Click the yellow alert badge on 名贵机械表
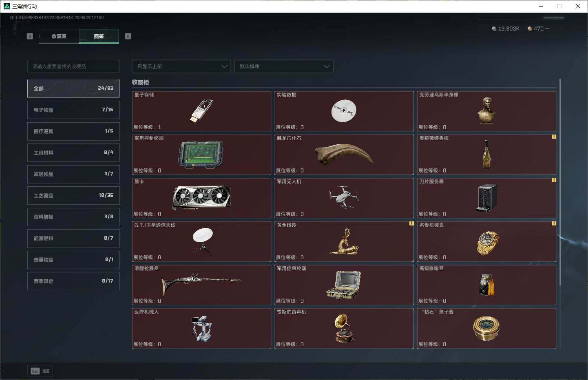The height and width of the screenshot is (380, 588). pos(554,223)
